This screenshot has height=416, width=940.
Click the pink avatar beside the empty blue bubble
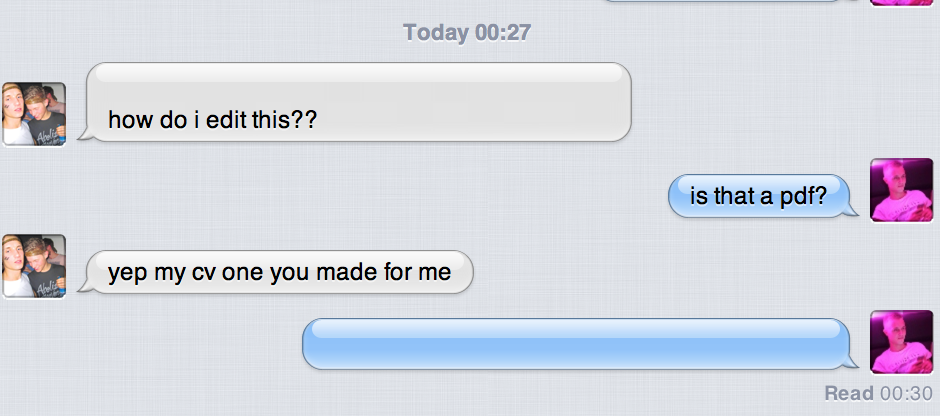(902, 342)
